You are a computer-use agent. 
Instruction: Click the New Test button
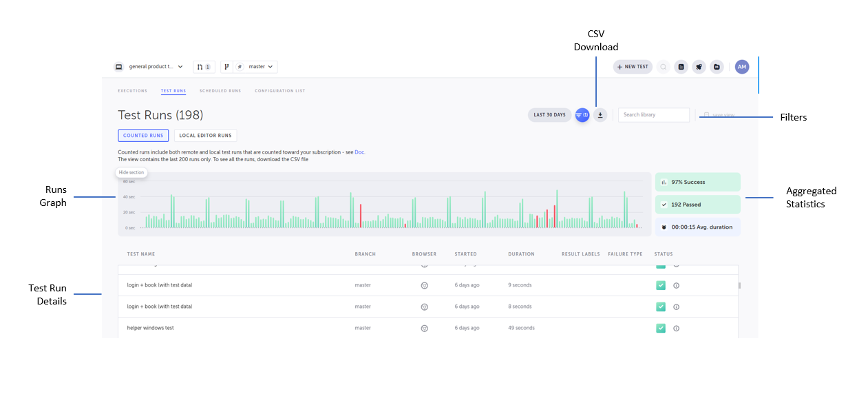coord(633,67)
